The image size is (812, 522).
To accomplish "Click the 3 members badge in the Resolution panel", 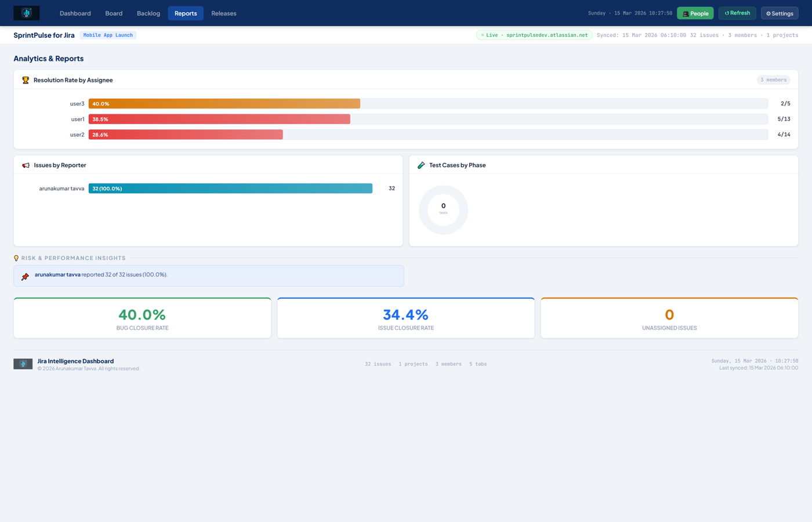I will 774,80.
